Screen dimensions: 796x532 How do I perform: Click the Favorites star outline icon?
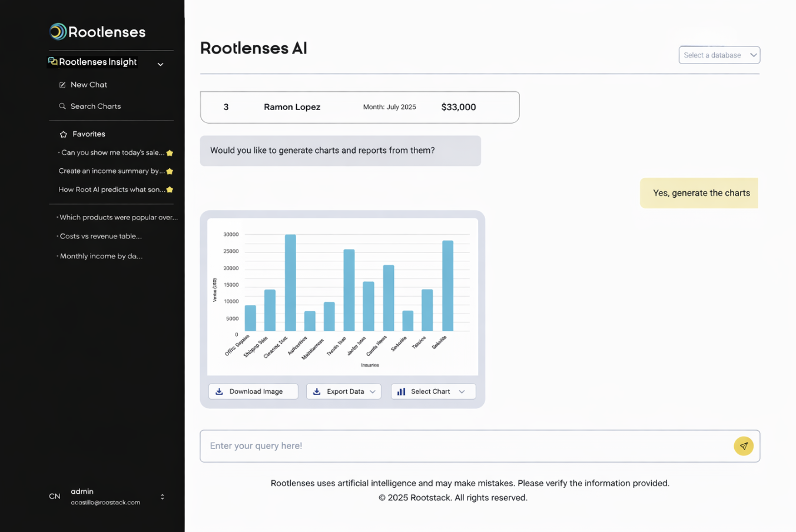click(x=64, y=134)
